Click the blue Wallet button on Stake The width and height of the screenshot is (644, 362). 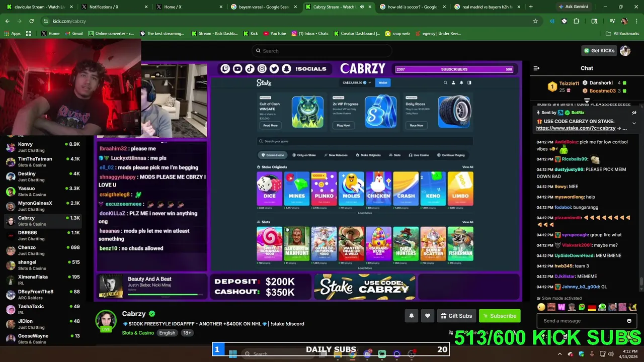(383, 82)
